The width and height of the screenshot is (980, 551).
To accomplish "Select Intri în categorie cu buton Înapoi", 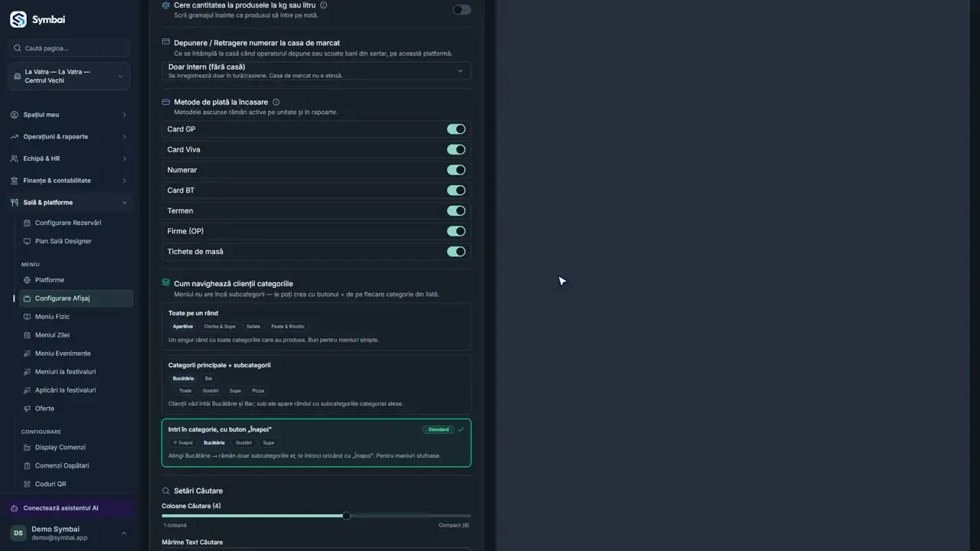I will (316, 442).
